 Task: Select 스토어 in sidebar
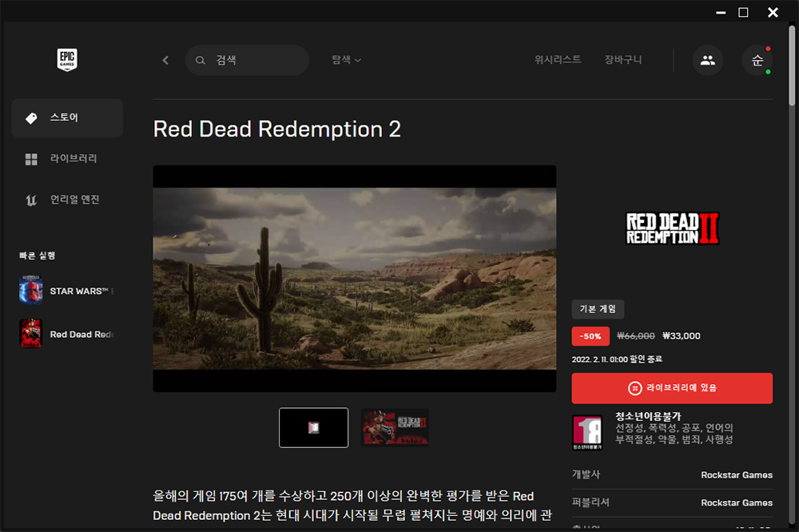[67, 117]
